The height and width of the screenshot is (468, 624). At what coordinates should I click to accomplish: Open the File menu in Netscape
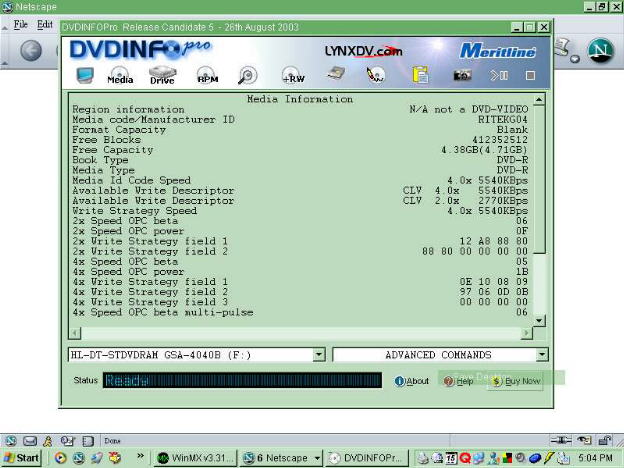pyautogui.click(x=20, y=25)
